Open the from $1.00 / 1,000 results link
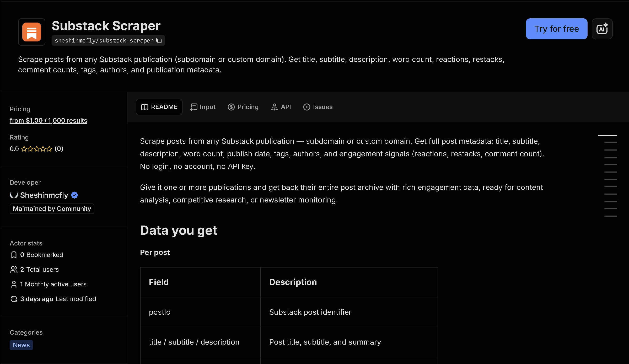 pos(49,120)
